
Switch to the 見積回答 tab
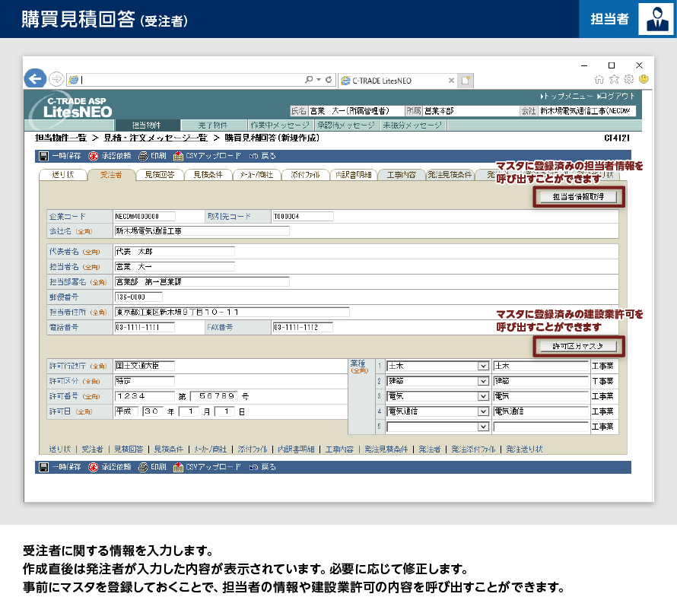click(160, 175)
